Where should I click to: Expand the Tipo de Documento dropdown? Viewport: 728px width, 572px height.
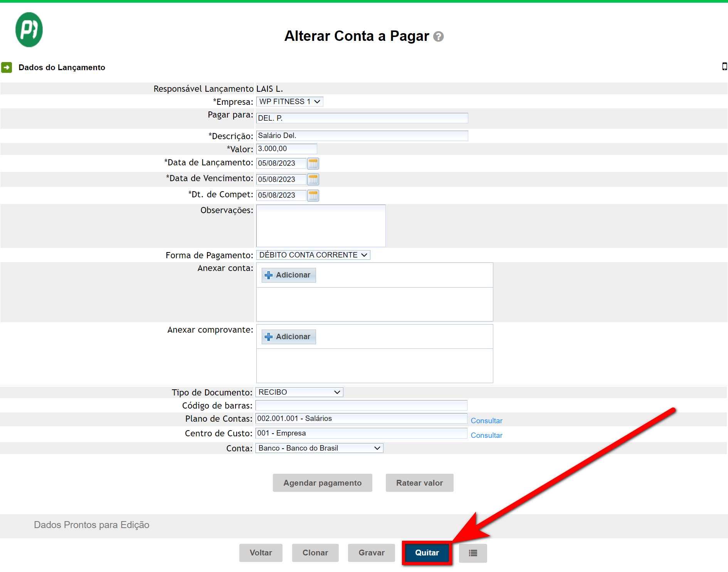click(x=299, y=392)
